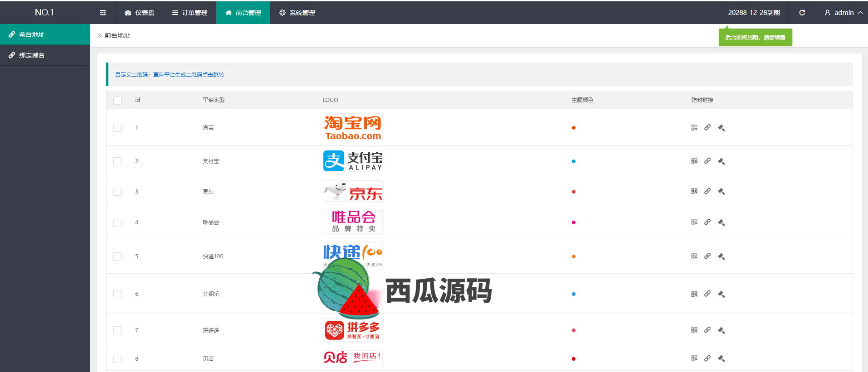Show QR code for 快递100 row
Screen dimensions: 868x372
tap(694, 256)
